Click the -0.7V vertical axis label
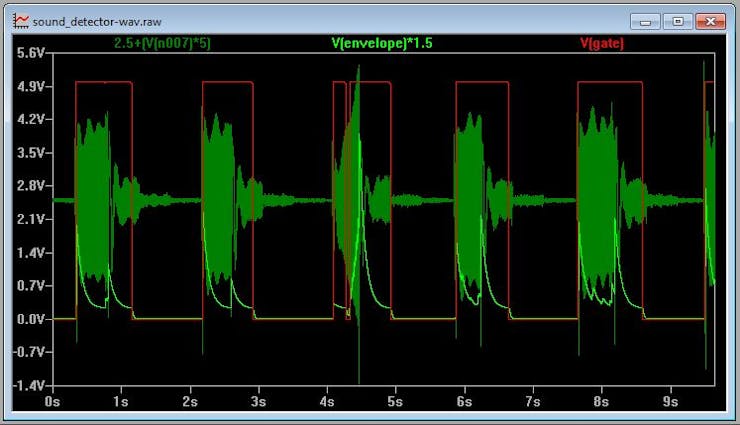This screenshot has width=740, height=425. coord(29,352)
